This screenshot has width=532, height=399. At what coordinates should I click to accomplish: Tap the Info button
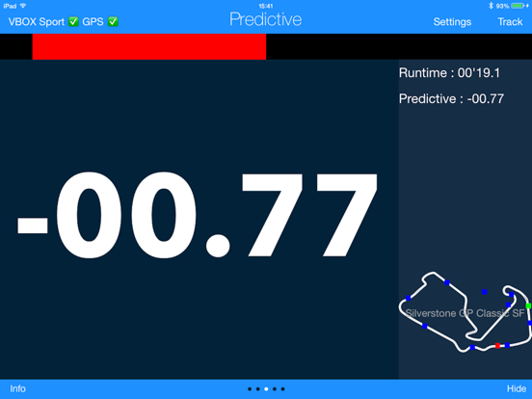point(17,388)
